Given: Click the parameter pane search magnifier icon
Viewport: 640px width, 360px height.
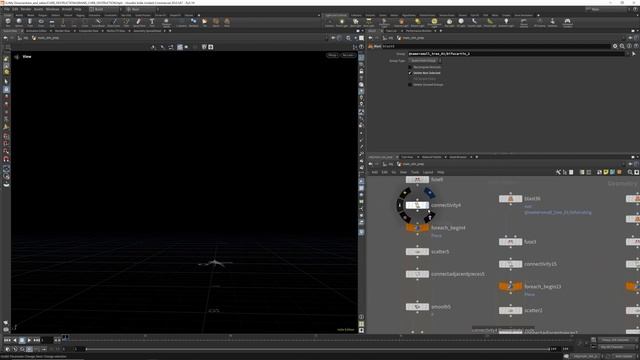Looking at the screenshot, I should (622, 46).
